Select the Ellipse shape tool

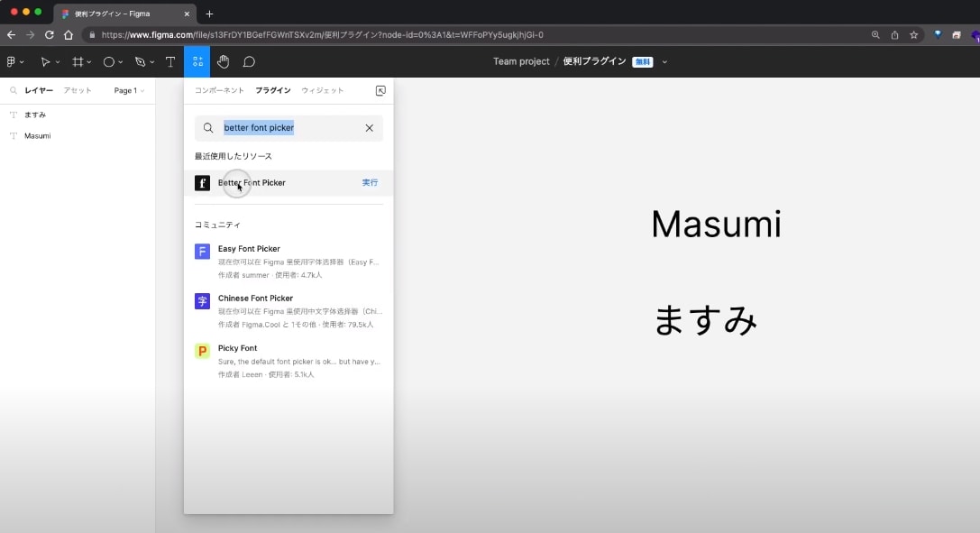tap(109, 62)
